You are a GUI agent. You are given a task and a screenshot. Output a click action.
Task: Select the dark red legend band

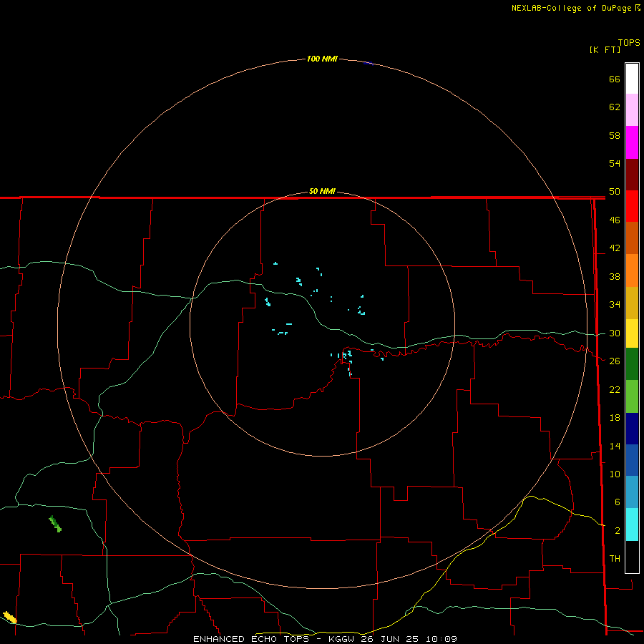(632, 175)
